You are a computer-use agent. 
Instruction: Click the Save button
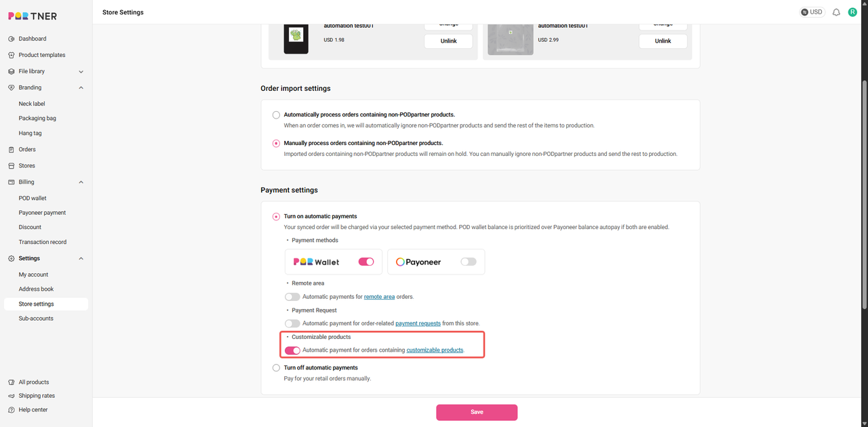tap(477, 412)
